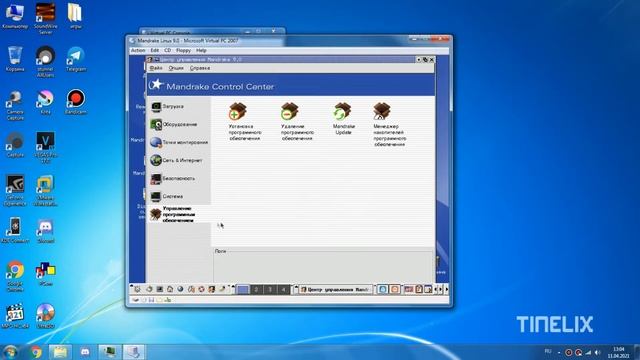Screen dimensions: 640x360
Task: Open the Krita desktop shortcut
Action: (x=45, y=102)
